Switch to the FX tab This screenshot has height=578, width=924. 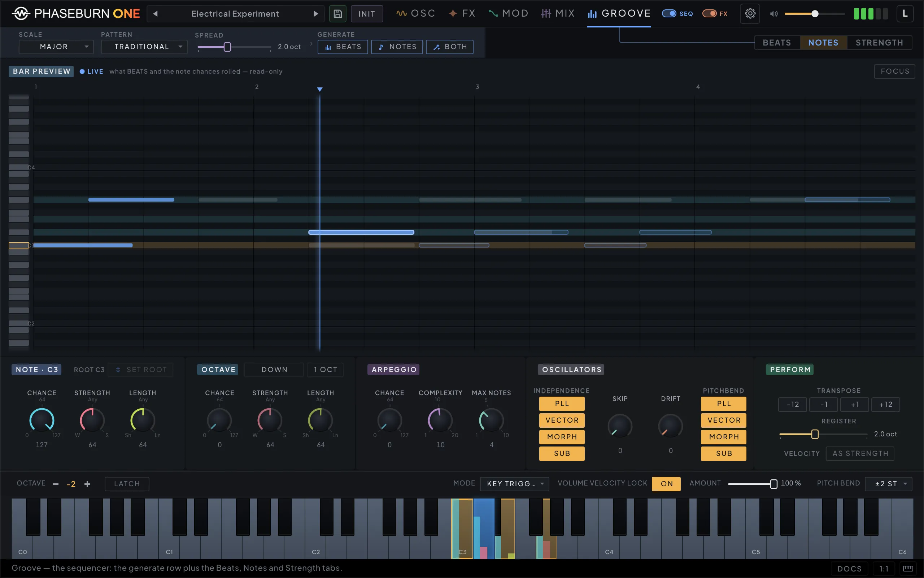(462, 14)
